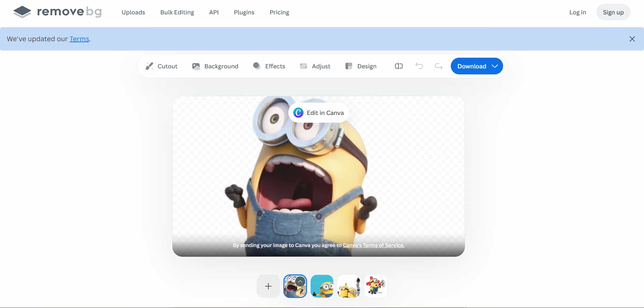Click the Download button

[x=477, y=66]
